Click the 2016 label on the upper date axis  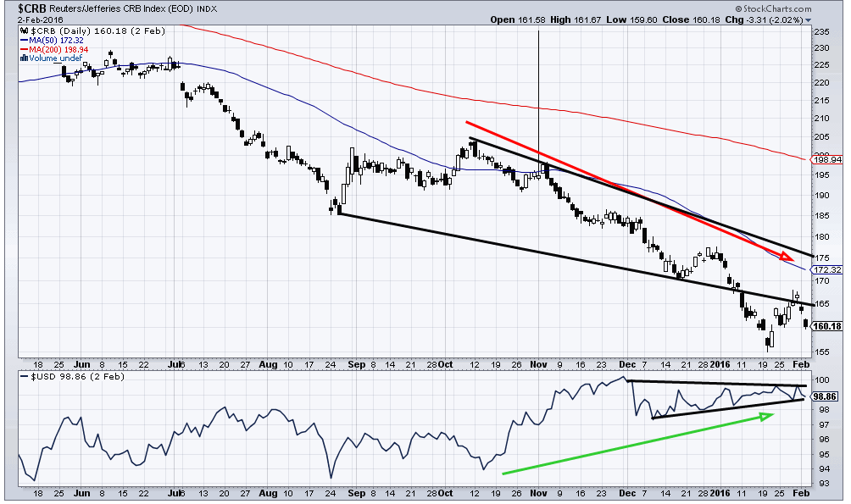coord(720,364)
